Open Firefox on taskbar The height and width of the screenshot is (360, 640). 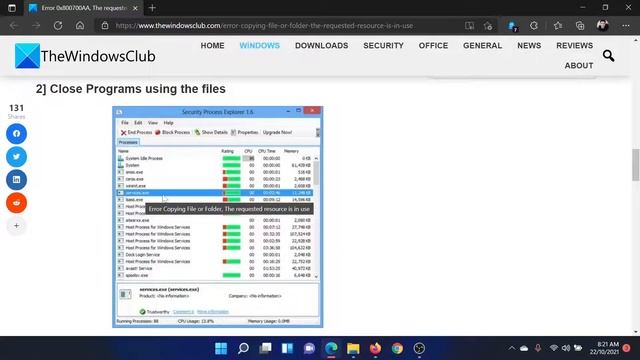pyautogui.click(x=375, y=348)
